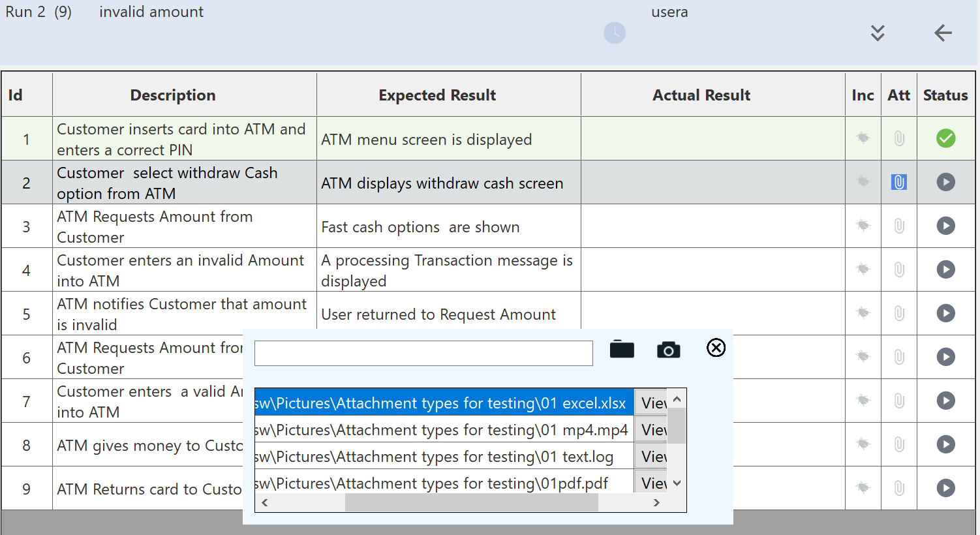Select the 01 excel.xlsx attachment row
The width and height of the screenshot is (980, 535).
(x=444, y=403)
